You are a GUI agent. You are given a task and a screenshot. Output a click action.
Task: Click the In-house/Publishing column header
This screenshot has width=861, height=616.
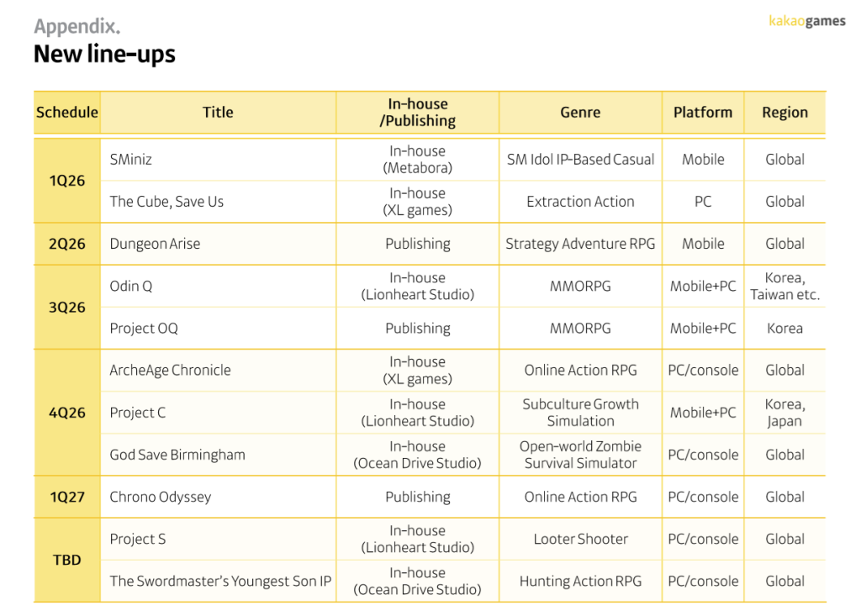tap(417, 113)
